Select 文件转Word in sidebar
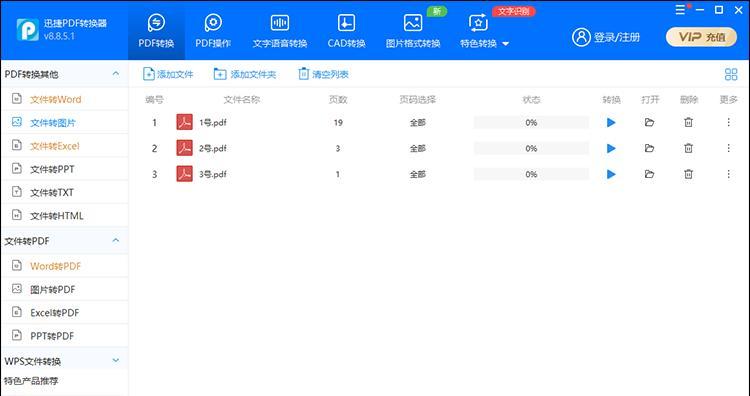Image resolution: width=750 pixels, height=396 pixels. pos(64,99)
